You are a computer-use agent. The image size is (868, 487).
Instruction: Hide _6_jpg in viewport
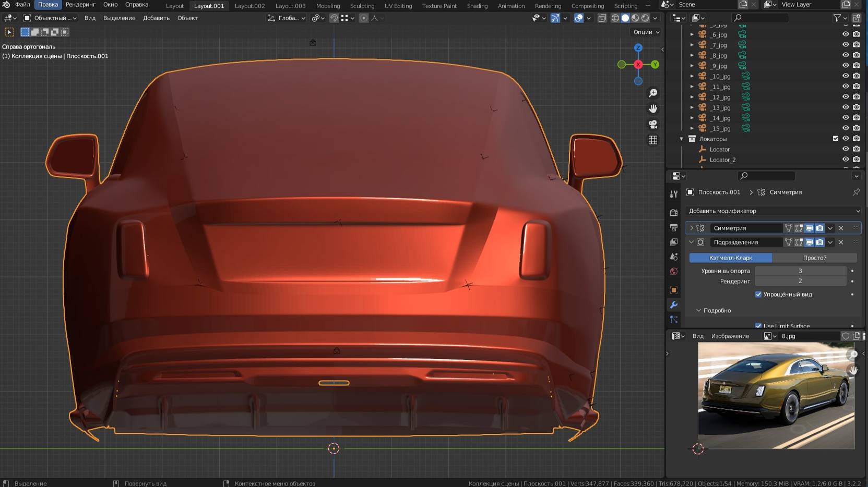846,34
